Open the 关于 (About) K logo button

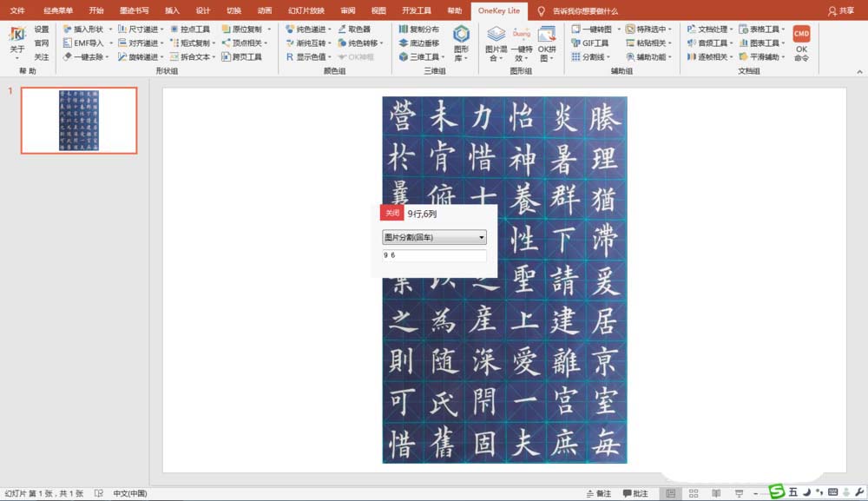point(17,41)
